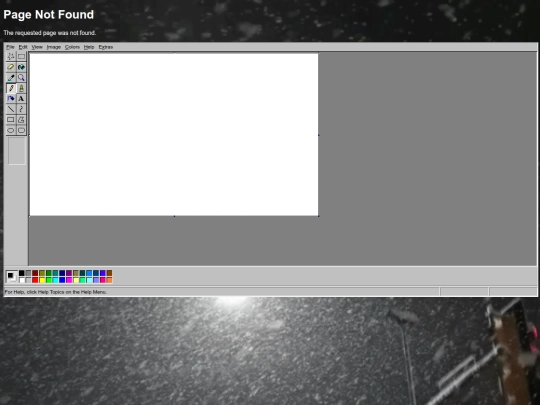Open the Help menu
Image resolution: width=540 pixels, height=405 pixels.
89,47
